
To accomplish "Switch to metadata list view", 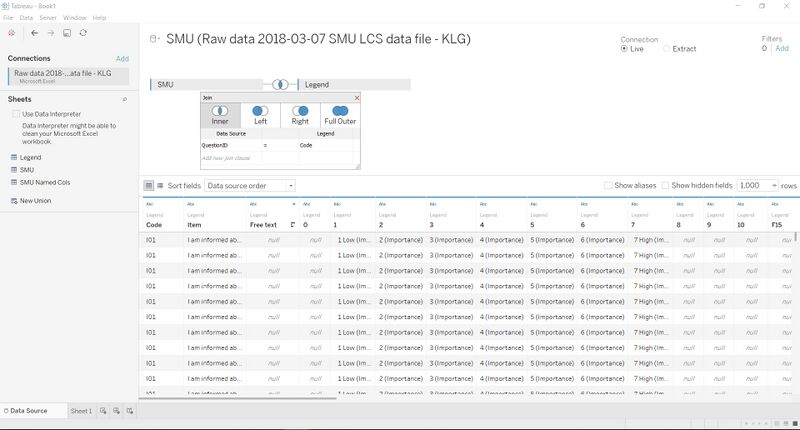I will [160, 186].
